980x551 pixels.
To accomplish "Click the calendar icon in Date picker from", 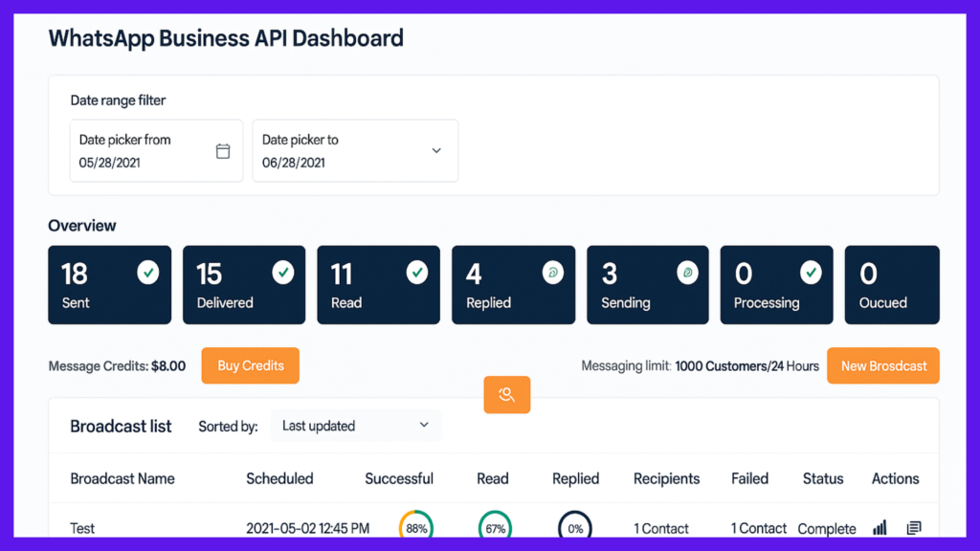I will tap(223, 151).
